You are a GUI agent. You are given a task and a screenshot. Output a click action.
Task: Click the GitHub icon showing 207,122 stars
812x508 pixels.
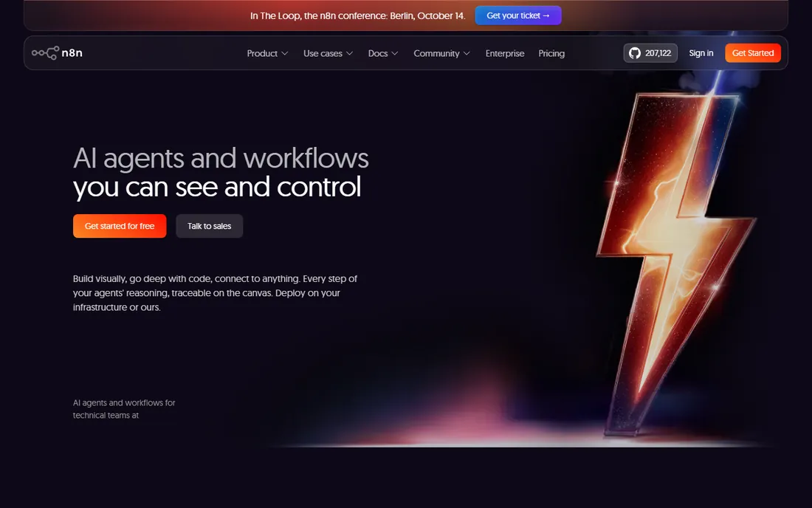pos(634,53)
